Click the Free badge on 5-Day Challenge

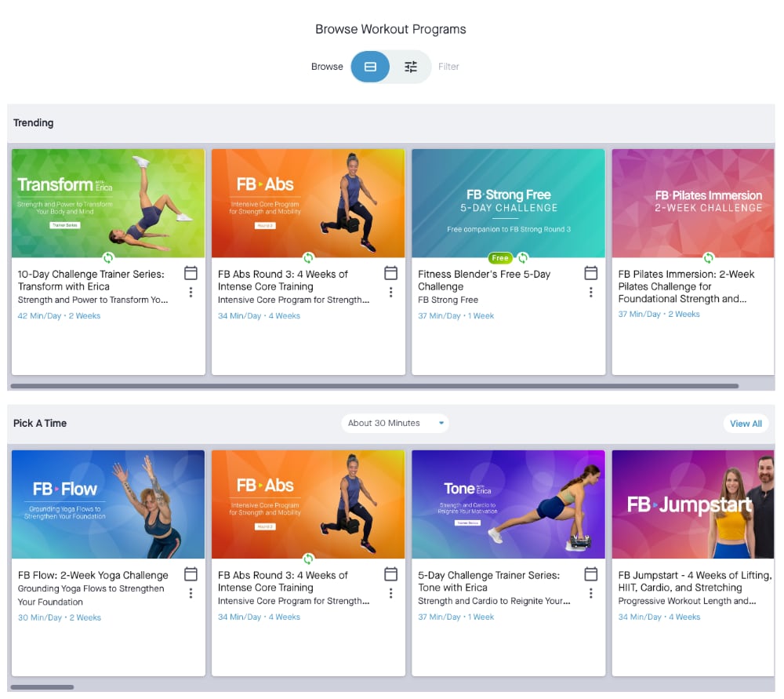[x=499, y=258]
